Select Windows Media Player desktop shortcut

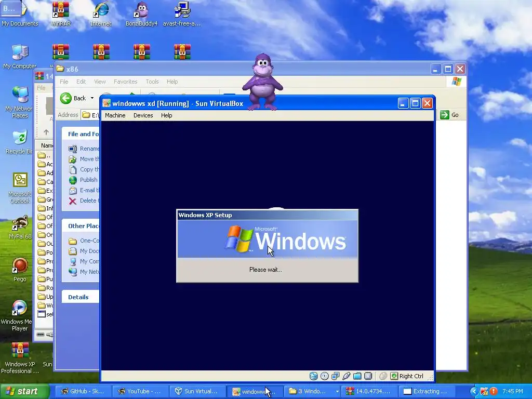click(x=20, y=315)
